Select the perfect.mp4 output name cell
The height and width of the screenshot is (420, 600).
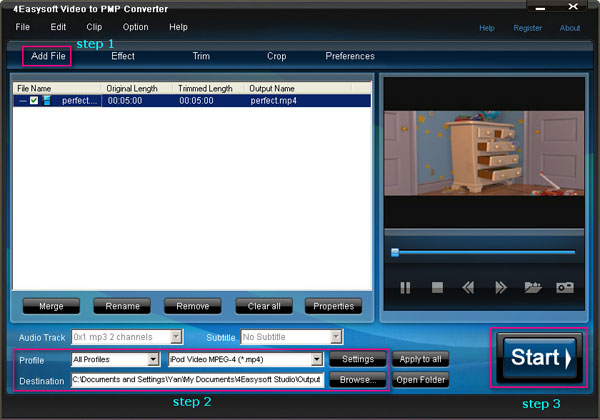pyautogui.click(x=274, y=101)
